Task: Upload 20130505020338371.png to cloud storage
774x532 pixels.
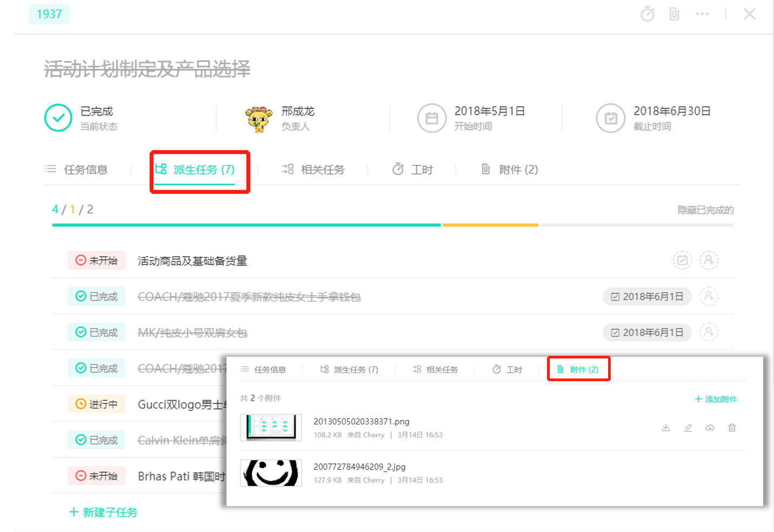Action: coord(710,428)
